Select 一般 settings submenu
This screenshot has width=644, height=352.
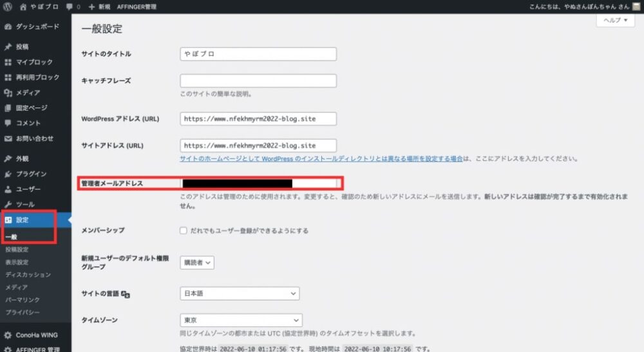pyautogui.click(x=12, y=237)
